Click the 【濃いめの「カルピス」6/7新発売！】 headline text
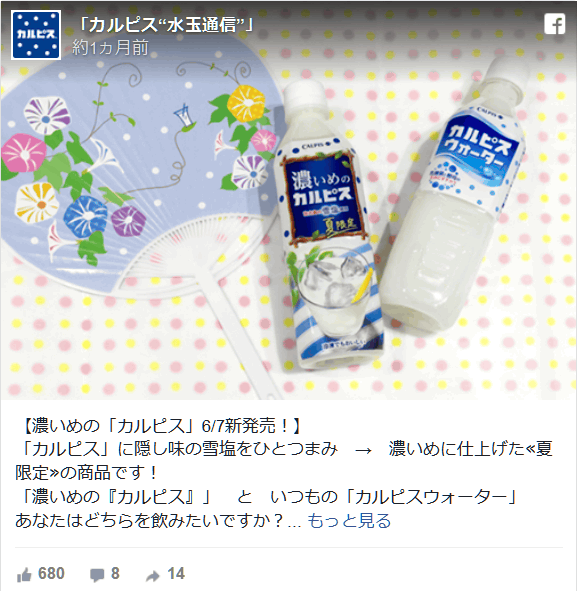Image resolution: width=577 pixels, height=592 pixels. click(159, 426)
